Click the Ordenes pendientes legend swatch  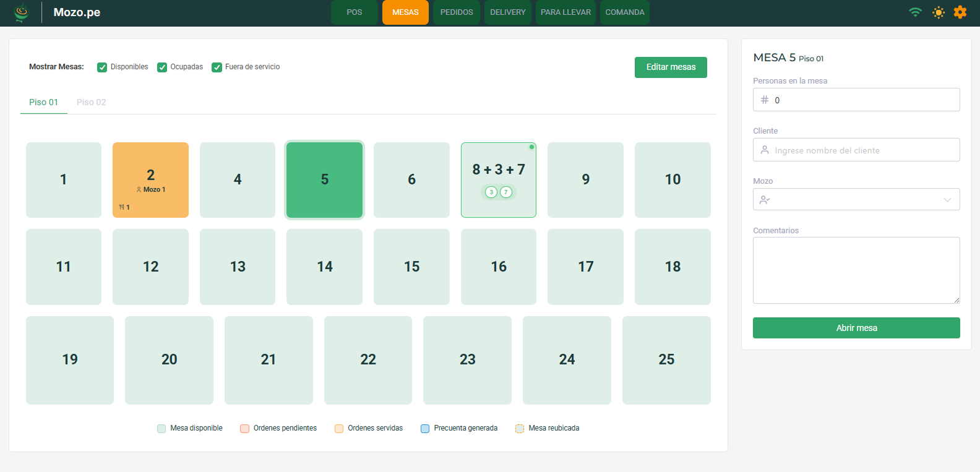pos(244,429)
